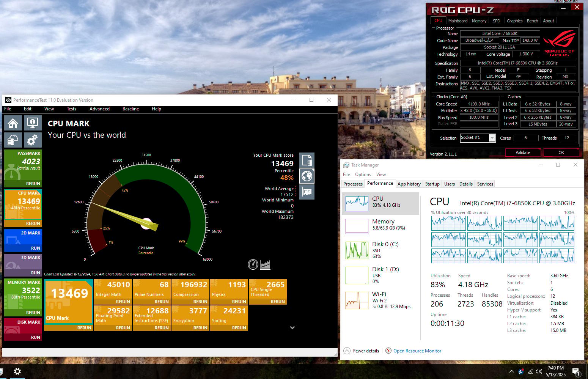588x379 pixels.
Task: Collapse with the Fewer details arrow
Action: pos(347,351)
